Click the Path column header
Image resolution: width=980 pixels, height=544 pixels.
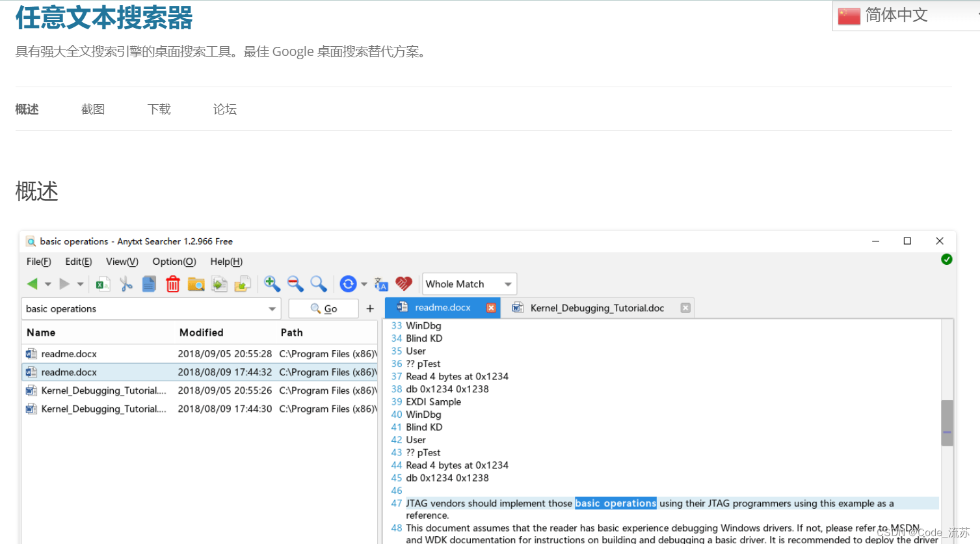pyautogui.click(x=292, y=333)
